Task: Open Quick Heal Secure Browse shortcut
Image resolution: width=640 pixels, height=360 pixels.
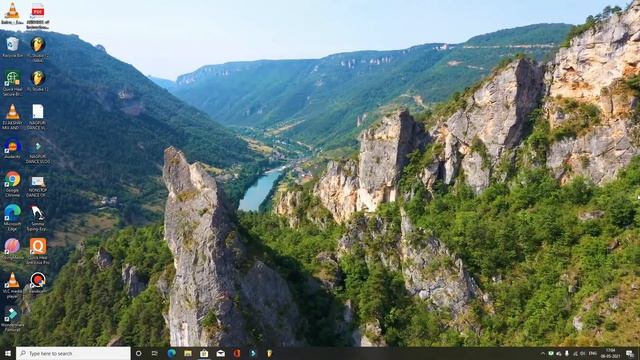Action: coord(12,83)
